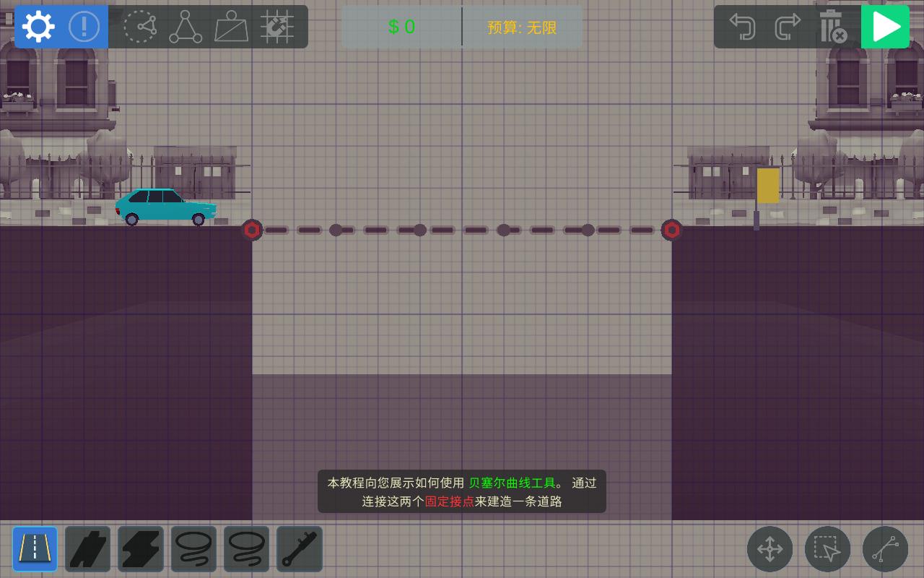Click the left red fixed anchor joint

(x=251, y=230)
